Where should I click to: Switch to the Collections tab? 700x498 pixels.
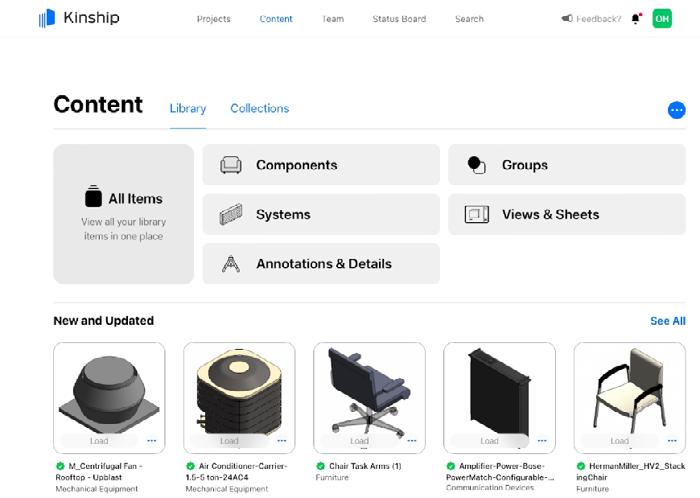tap(259, 108)
